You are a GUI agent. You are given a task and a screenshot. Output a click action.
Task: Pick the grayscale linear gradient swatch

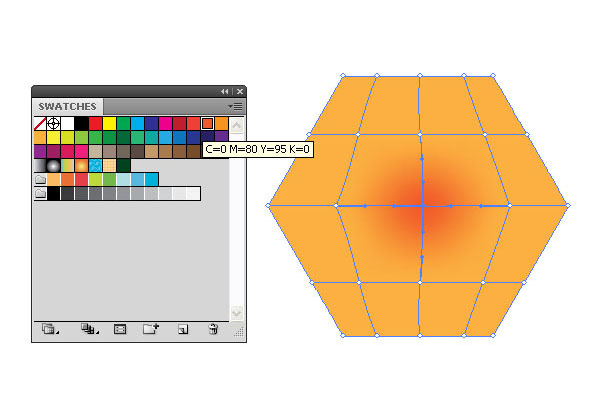[x=40, y=165]
